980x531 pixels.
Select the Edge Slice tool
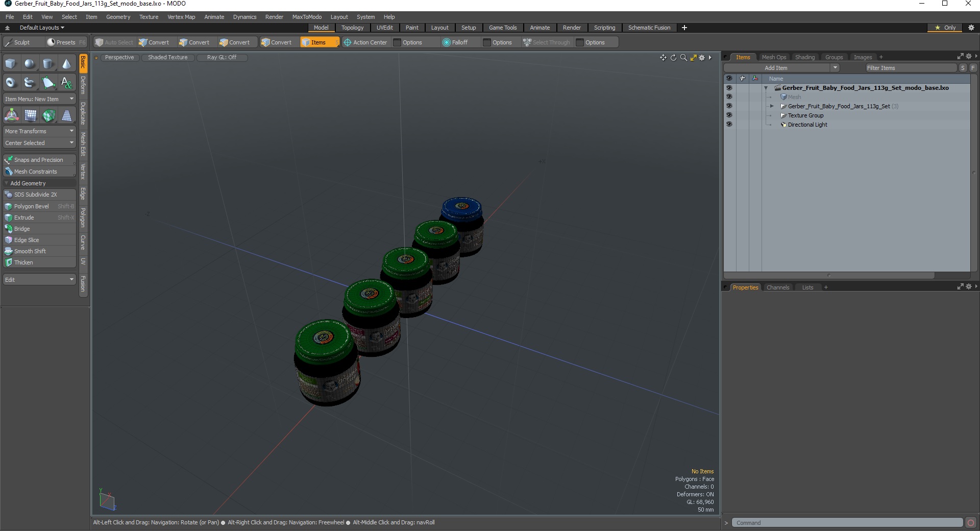tap(39, 240)
